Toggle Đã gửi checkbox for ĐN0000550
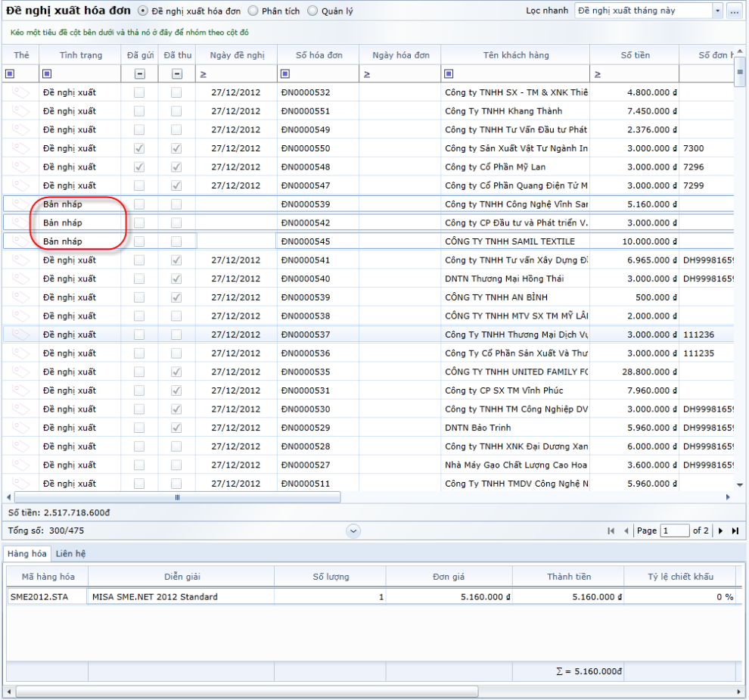The width and height of the screenshot is (749, 700). [139, 148]
